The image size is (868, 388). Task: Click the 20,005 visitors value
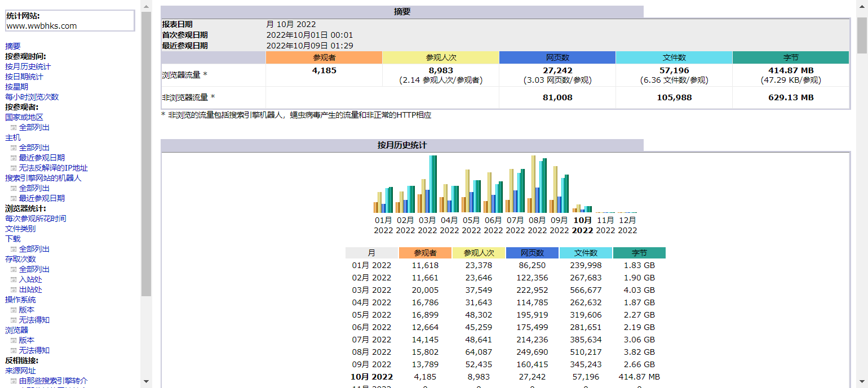425,290
